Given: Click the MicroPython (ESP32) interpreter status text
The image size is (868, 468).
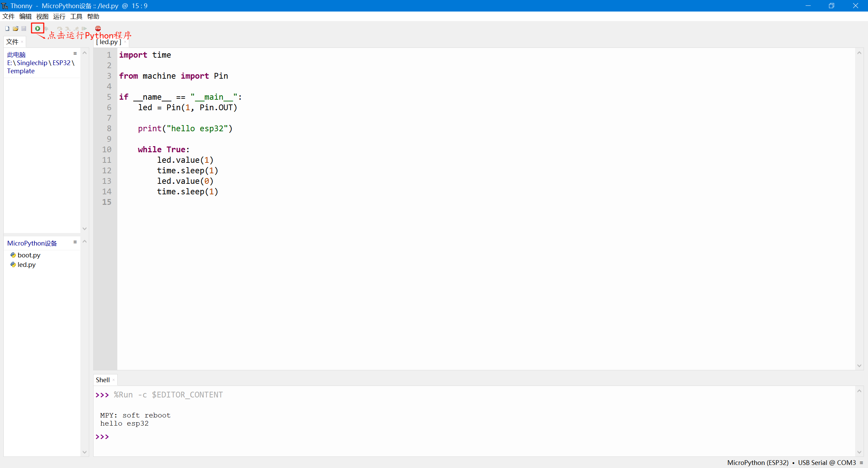Looking at the screenshot, I should [x=757, y=463].
